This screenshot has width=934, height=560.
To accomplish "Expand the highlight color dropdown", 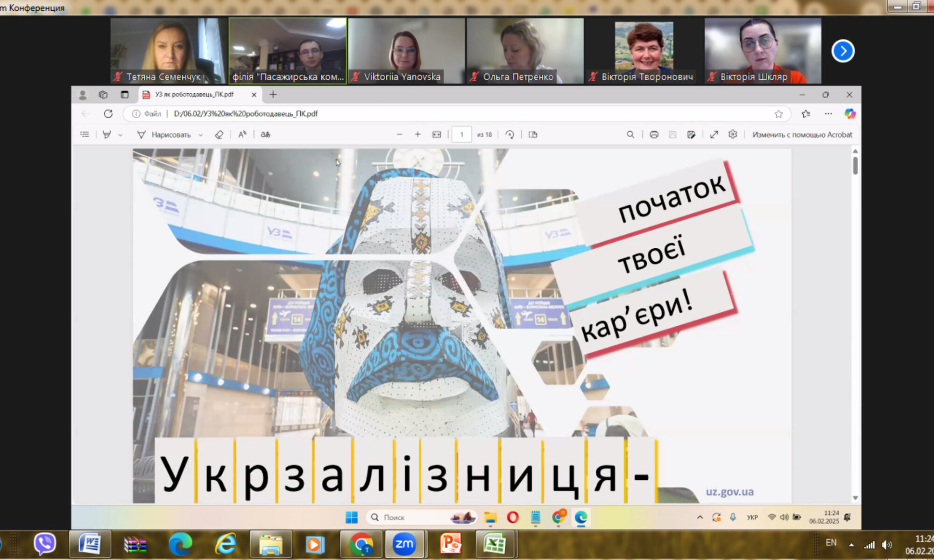I will [x=120, y=135].
